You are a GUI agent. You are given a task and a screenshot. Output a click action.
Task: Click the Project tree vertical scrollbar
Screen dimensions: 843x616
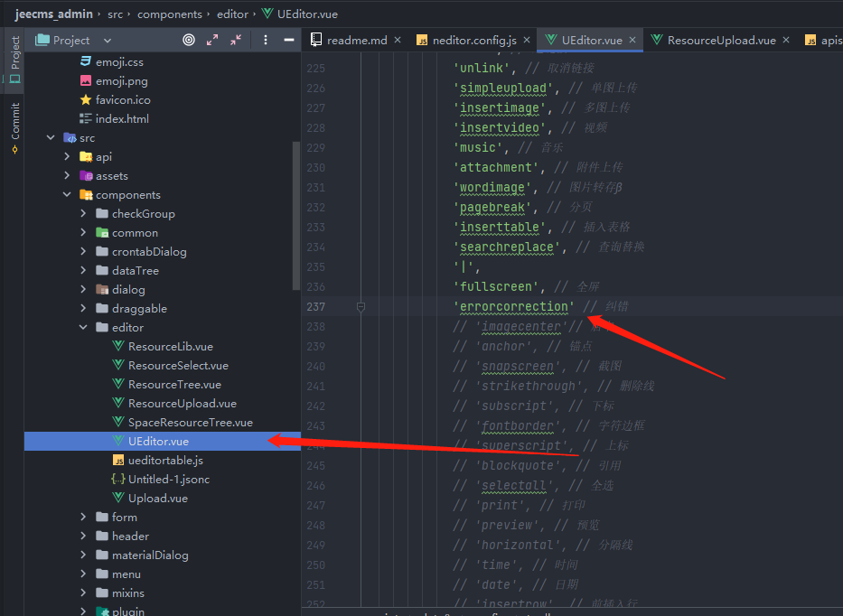click(295, 217)
